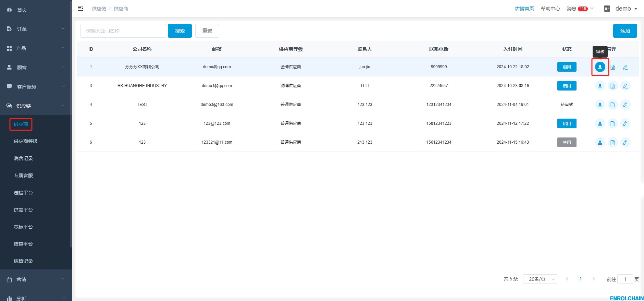The height and width of the screenshot is (301, 644).
Task: Click the next page arrow
Action: [x=594, y=279]
